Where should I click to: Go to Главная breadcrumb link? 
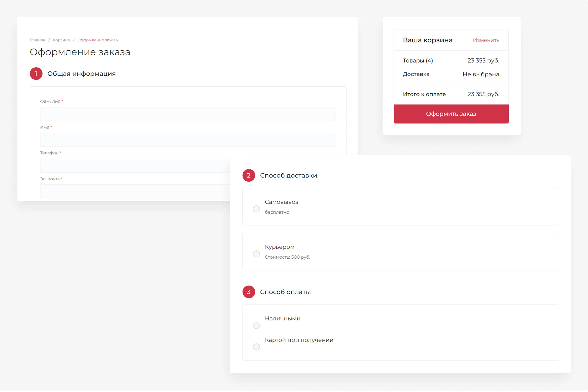(x=38, y=40)
